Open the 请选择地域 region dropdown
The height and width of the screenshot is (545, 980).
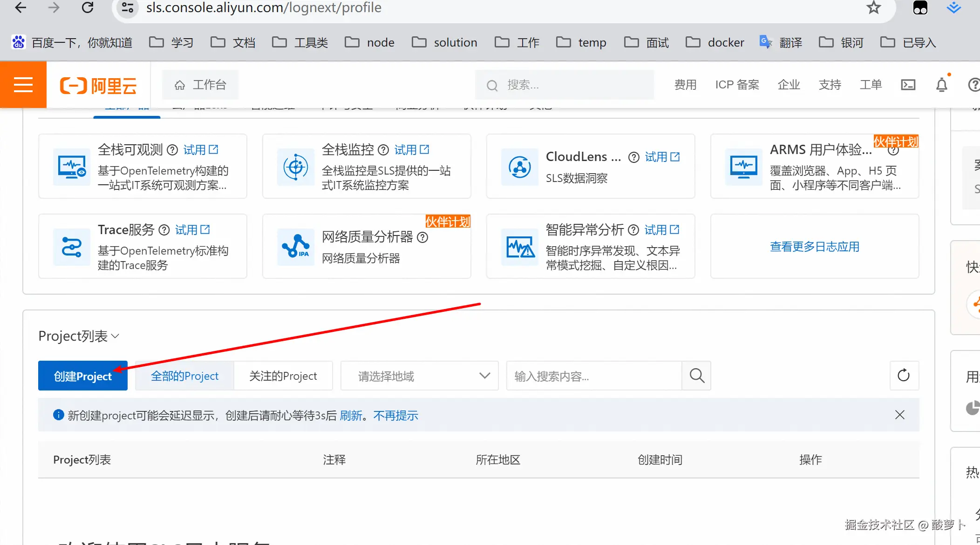click(419, 376)
